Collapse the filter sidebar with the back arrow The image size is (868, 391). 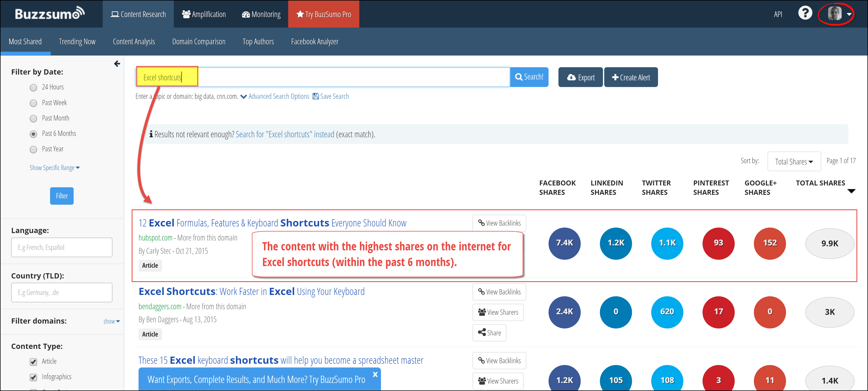click(x=117, y=64)
